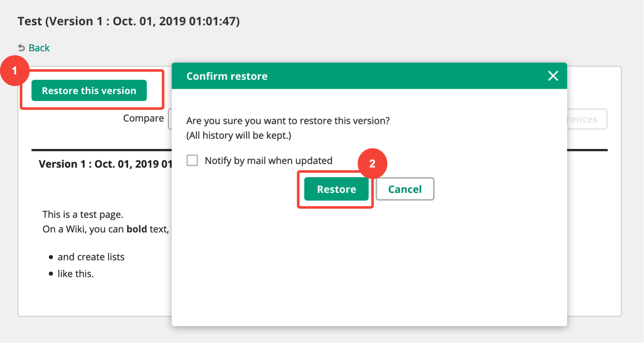This screenshot has width=644, height=343.
Task: Click the red number 2 annotation badge
Action: coord(372,163)
